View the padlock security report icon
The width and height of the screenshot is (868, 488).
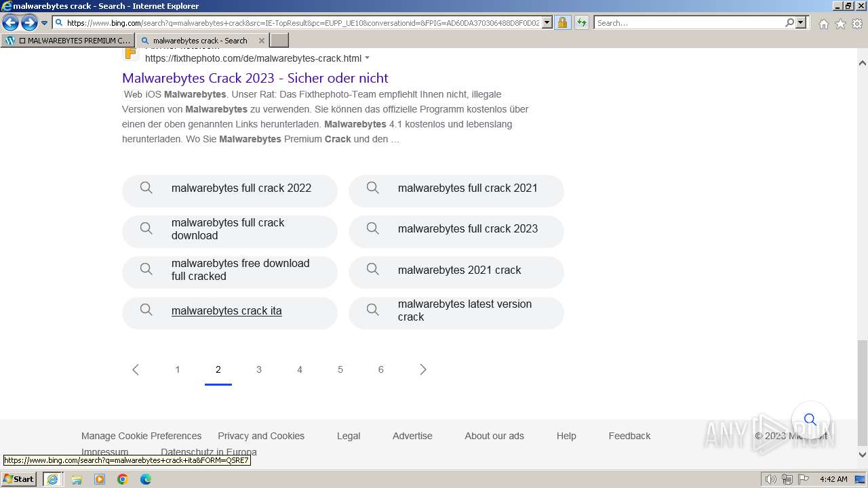click(x=562, y=23)
